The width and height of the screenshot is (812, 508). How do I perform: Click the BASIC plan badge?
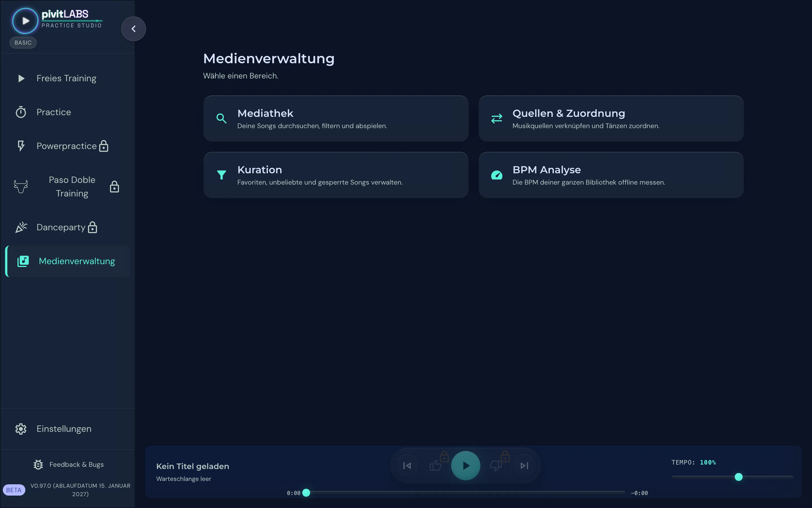[x=23, y=43]
